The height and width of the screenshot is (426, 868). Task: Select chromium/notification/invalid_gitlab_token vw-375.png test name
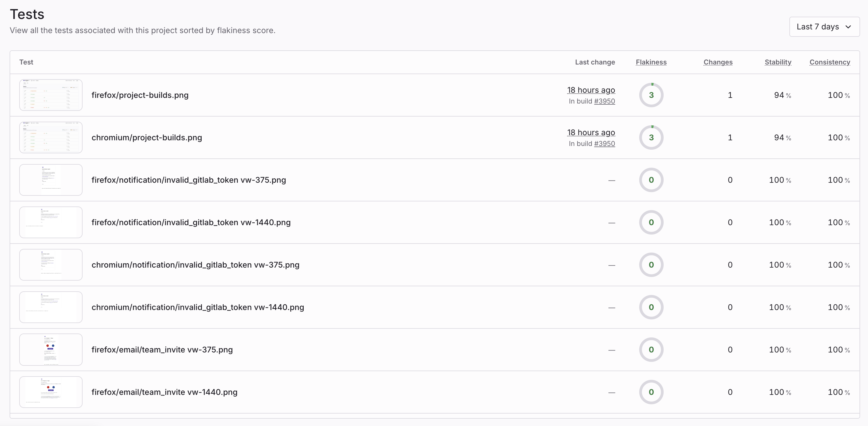pyautogui.click(x=195, y=265)
